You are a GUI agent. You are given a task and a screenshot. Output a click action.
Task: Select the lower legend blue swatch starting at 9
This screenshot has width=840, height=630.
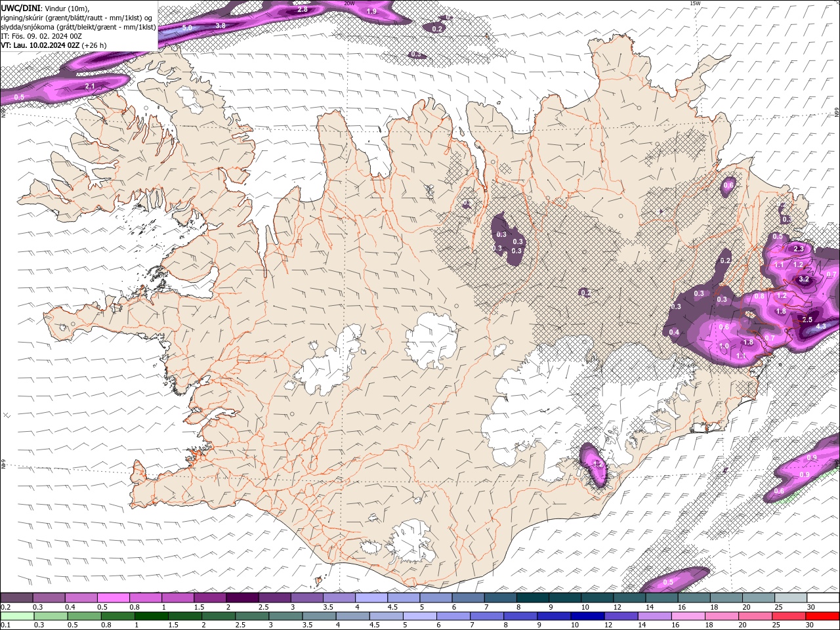click(554, 616)
